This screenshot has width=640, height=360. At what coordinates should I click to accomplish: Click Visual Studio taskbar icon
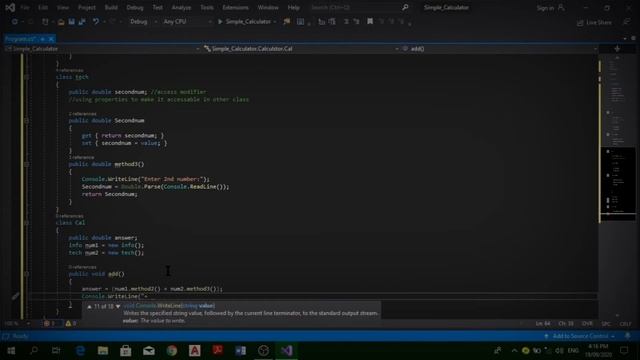[287, 351]
